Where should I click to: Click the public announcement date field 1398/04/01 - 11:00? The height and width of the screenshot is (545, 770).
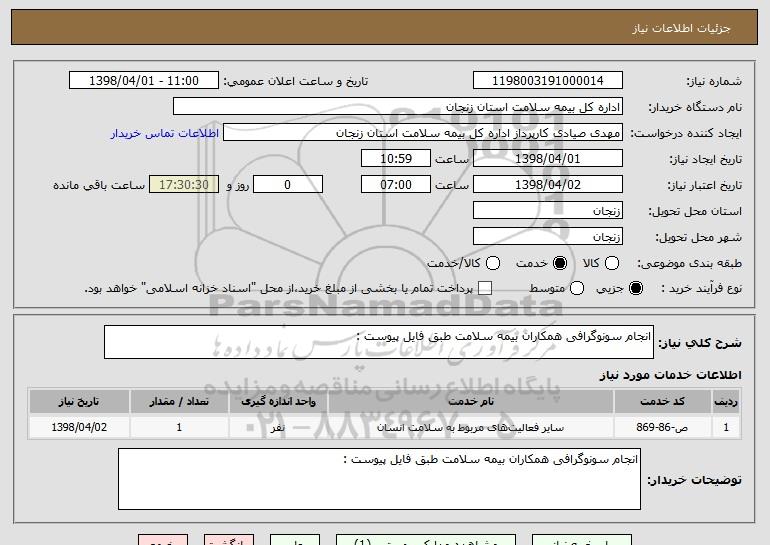click(144, 81)
